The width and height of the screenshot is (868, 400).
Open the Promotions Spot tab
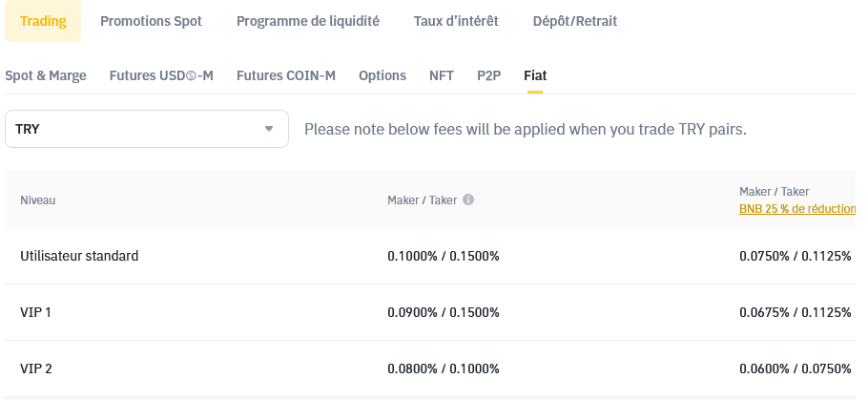[151, 21]
